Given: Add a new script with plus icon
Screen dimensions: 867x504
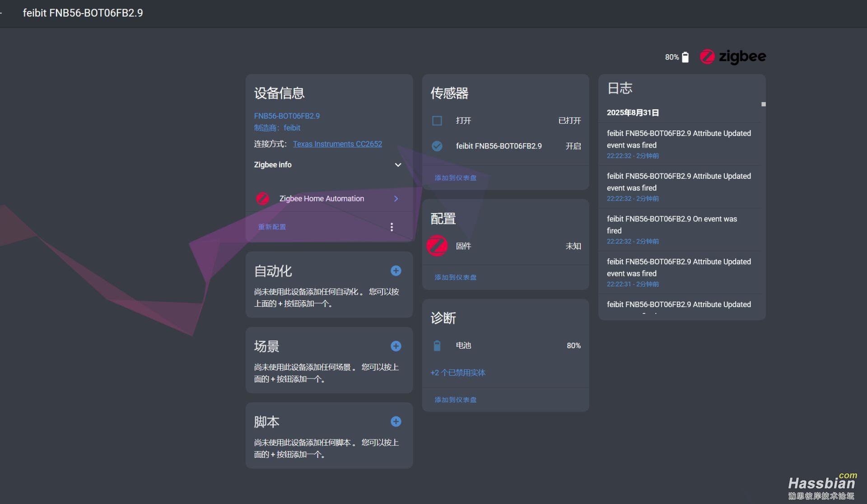Looking at the screenshot, I should pyautogui.click(x=396, y=421).
